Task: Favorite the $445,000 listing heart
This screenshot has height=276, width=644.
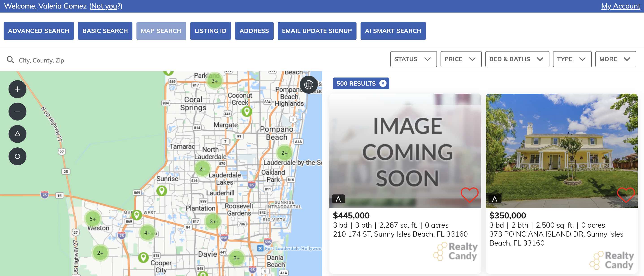Action: 469,194
